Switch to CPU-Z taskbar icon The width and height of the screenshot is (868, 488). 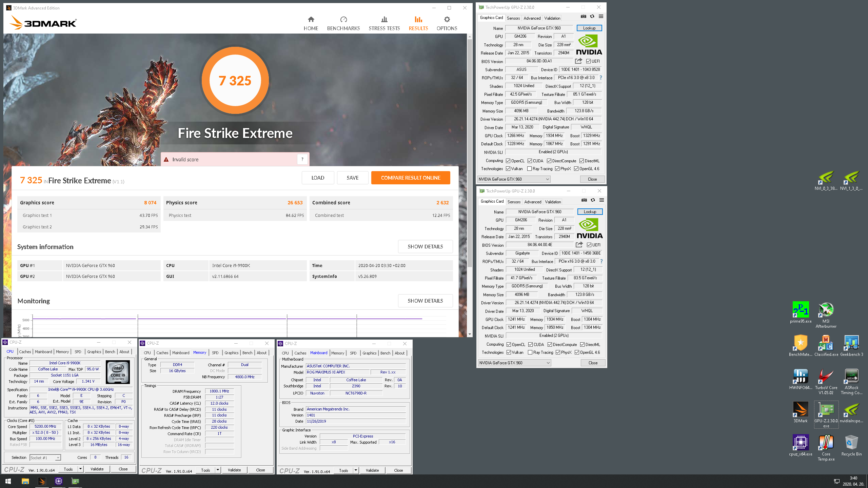58,481
